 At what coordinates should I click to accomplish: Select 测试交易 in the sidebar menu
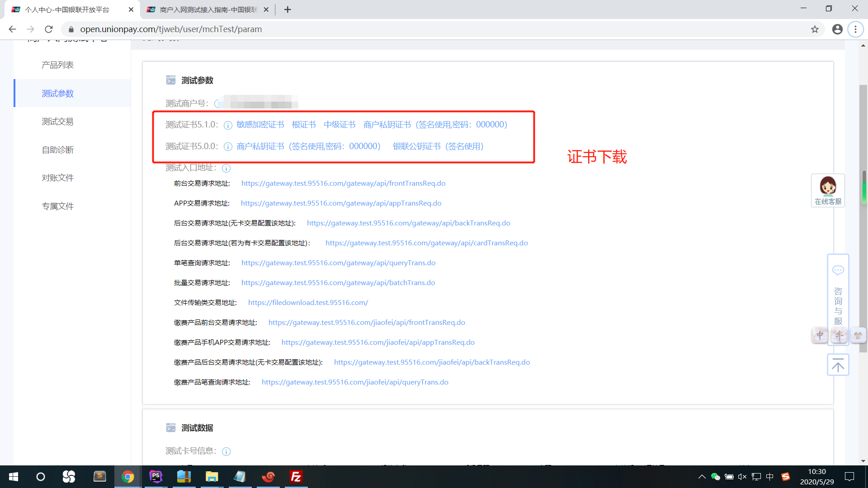point(57,121)
